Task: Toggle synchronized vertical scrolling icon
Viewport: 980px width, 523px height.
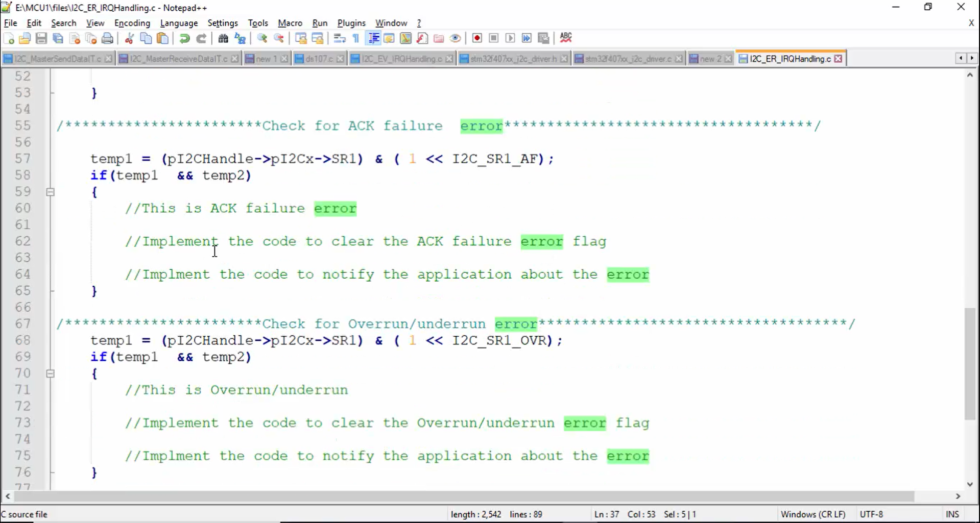Action: 301,38
